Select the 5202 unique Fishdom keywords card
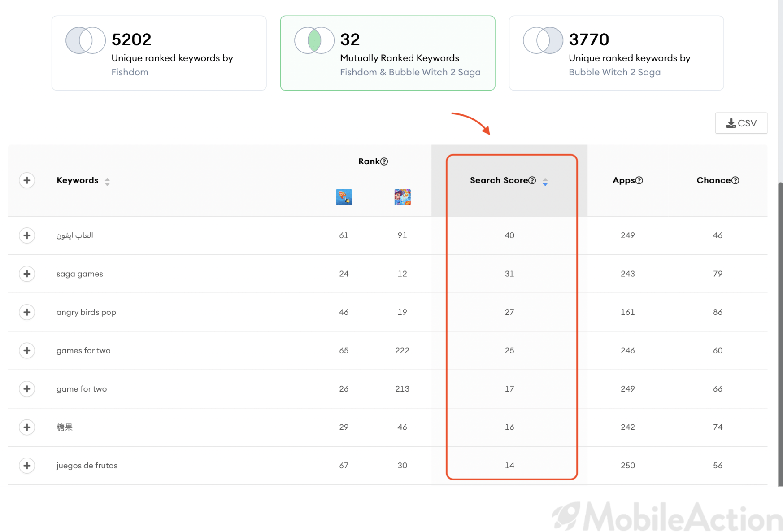Image resolution: width=783 pixels, height=532 pixels. click(159, 53)
